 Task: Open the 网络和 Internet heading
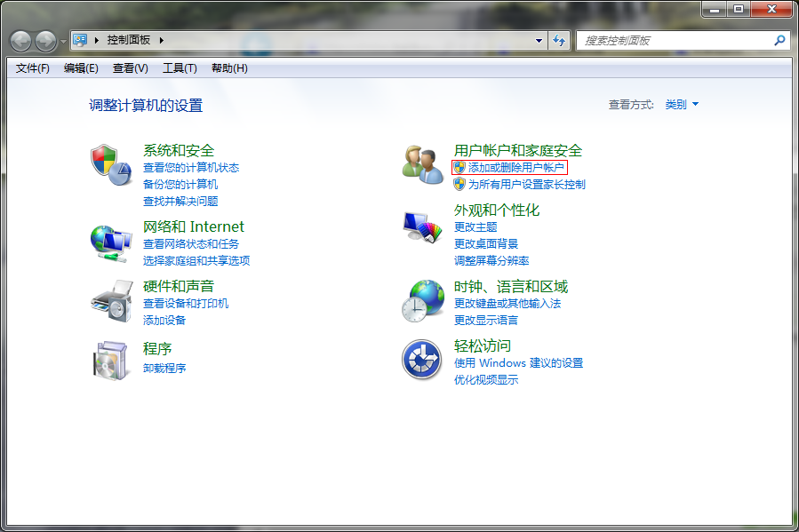click(x=194, y=226)
